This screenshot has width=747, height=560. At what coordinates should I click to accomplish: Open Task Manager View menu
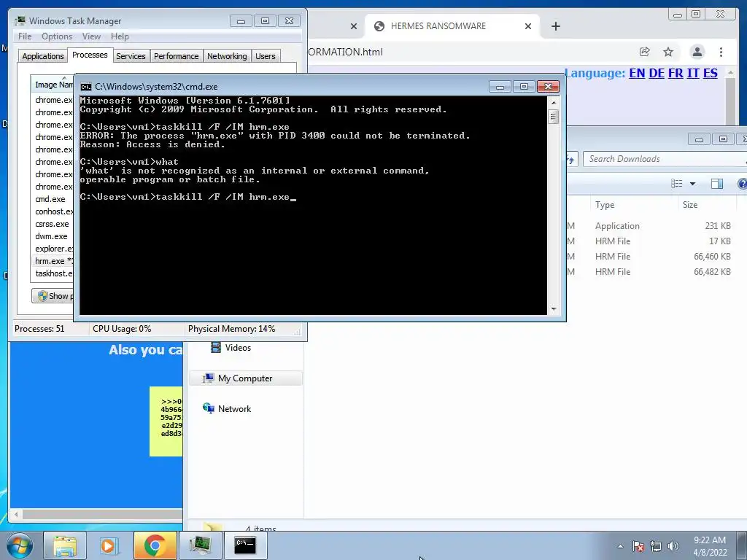pyautogui.click(x=91, y=36)
